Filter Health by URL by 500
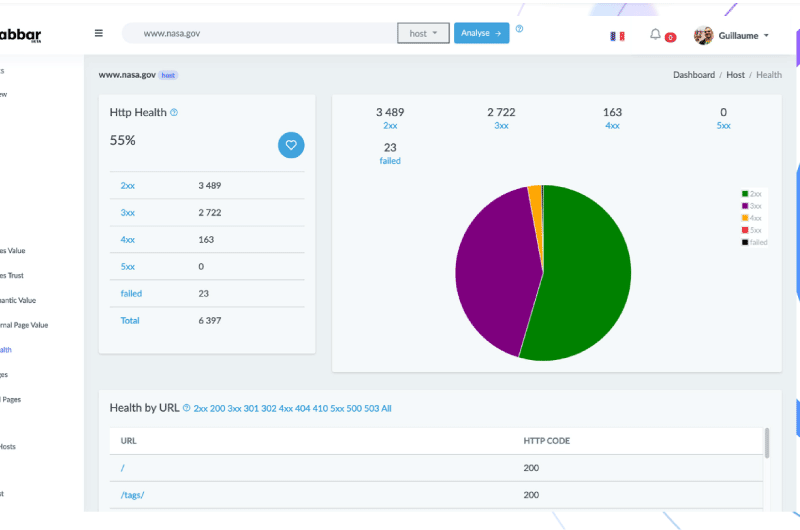 (x=354, y=409)
